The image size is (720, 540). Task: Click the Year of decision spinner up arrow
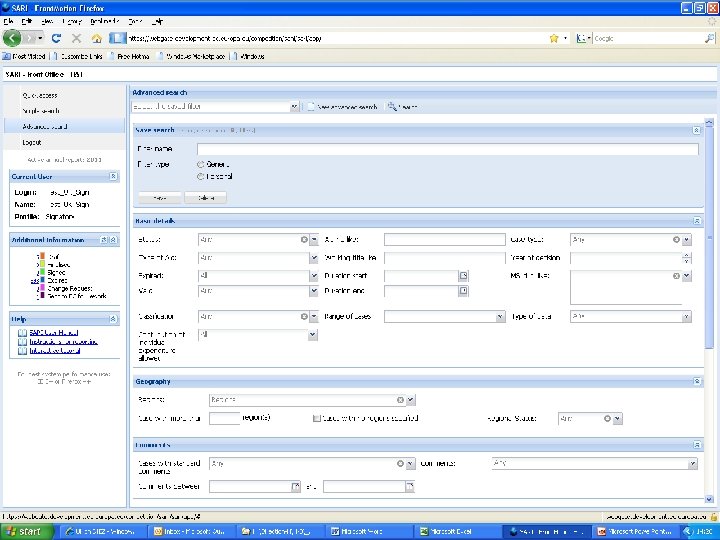click(x=686, y=255)
